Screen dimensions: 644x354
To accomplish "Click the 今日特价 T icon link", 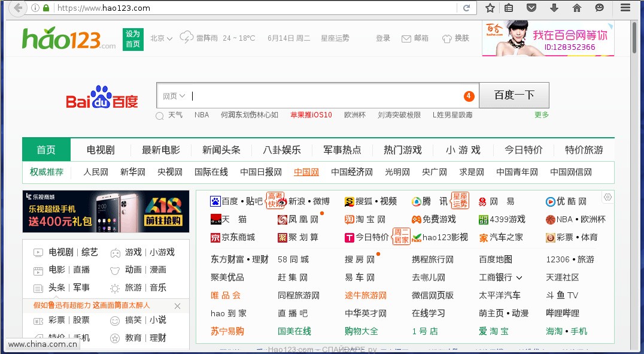I will tap(349, 238).
